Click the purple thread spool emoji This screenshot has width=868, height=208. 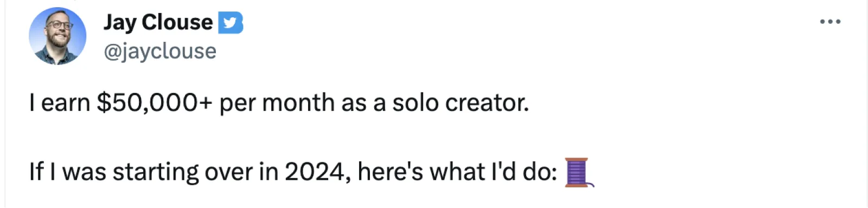[579, 173]
